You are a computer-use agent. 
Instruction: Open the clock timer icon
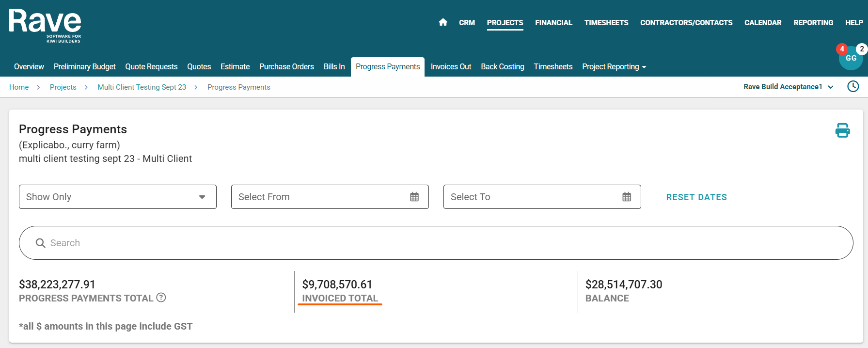click(x=853, y=87)
